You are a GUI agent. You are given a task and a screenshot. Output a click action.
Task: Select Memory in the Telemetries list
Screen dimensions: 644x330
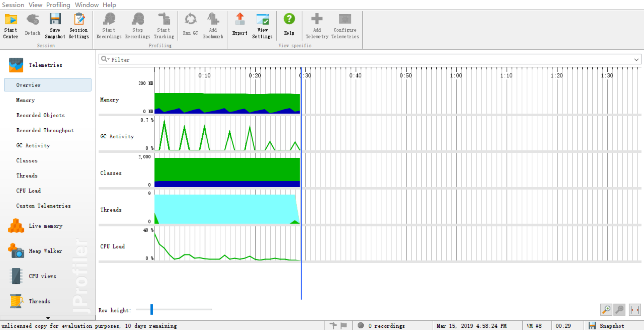coord(25,100)
